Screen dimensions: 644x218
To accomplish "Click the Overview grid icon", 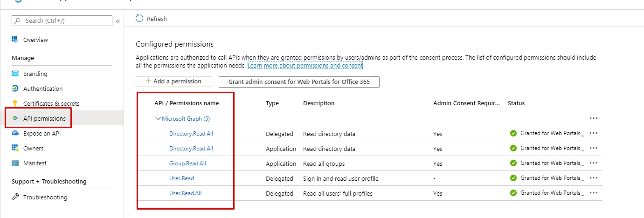I will pyautogui.click(x=15, y=40).
